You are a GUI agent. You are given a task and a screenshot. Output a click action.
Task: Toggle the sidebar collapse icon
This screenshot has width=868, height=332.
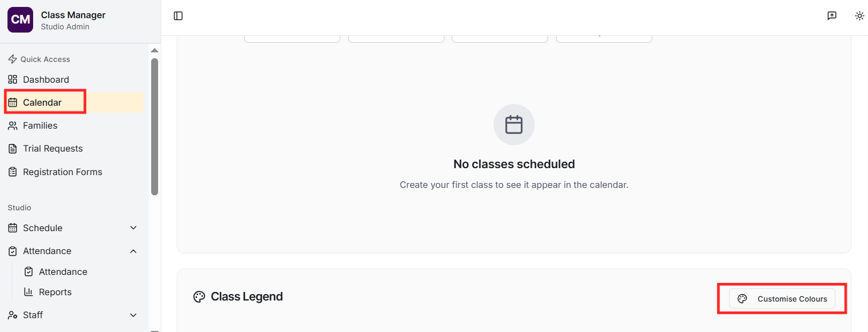click(178, 16)
